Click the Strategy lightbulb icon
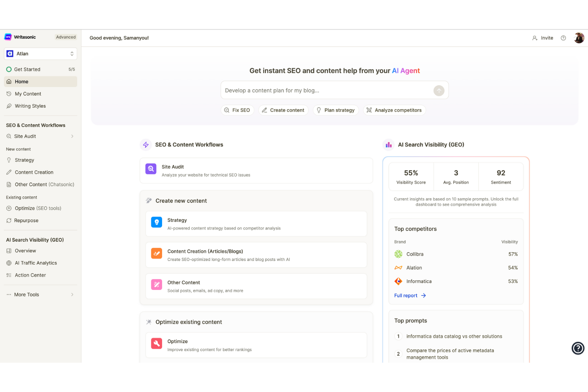Viewport: 588px width, 392px height. 9,160
